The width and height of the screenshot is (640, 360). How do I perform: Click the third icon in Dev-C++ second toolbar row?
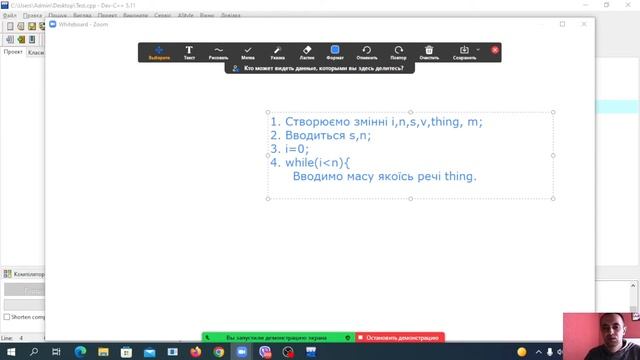(x=32, y=39)
